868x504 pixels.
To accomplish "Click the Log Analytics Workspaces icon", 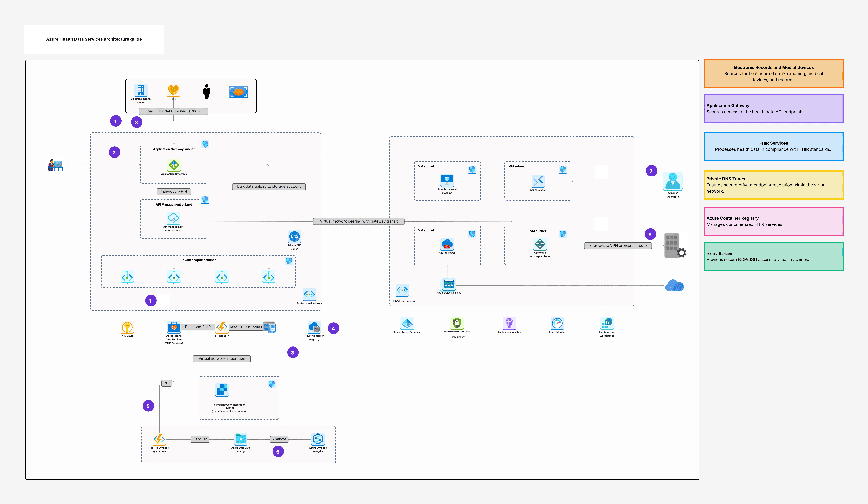I will (x=607, y=323).
